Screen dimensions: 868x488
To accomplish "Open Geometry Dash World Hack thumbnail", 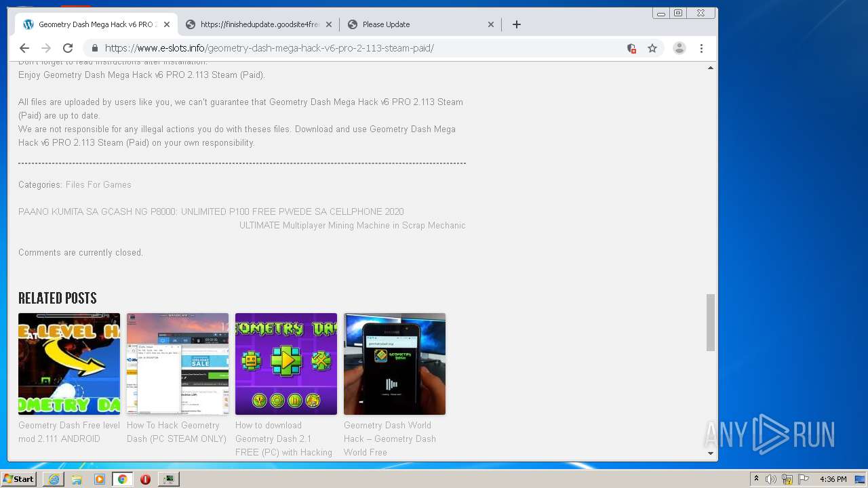I will tap(395, 364).
